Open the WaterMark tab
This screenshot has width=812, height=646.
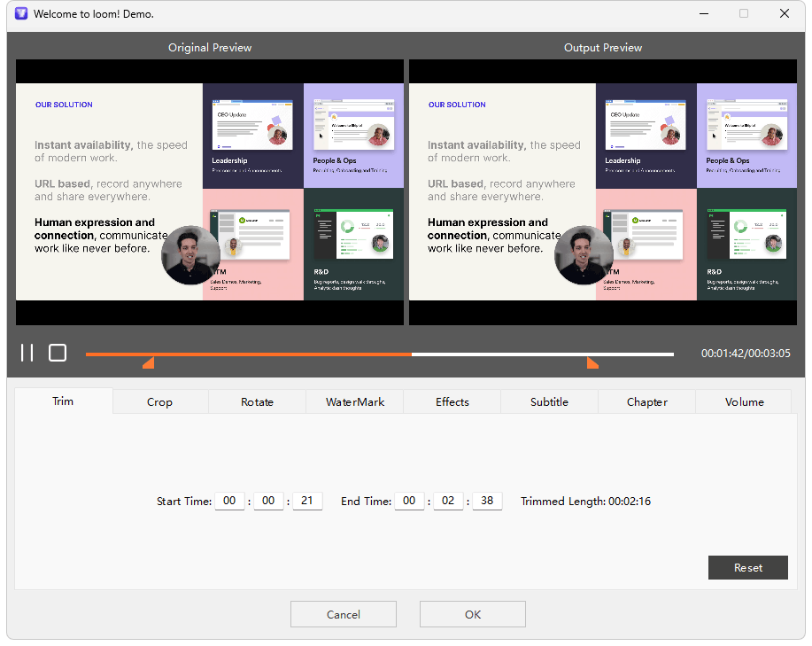[355, 402]
